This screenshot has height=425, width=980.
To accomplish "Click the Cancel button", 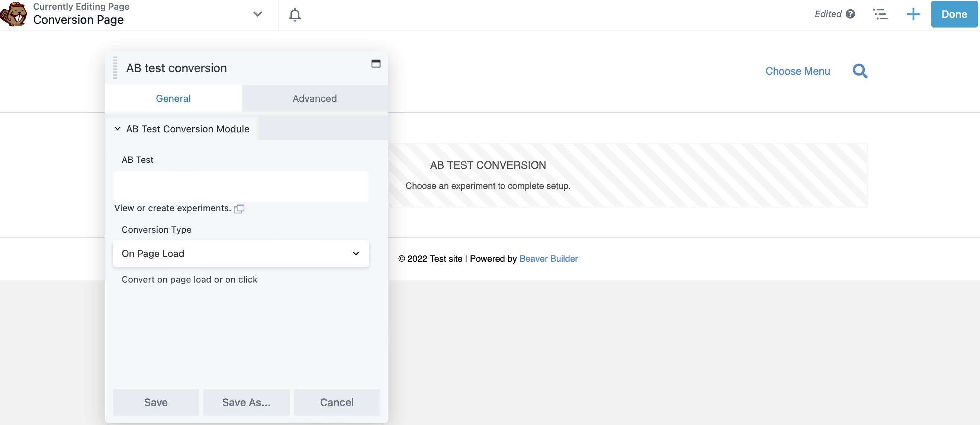I will (x=337, y=402).
